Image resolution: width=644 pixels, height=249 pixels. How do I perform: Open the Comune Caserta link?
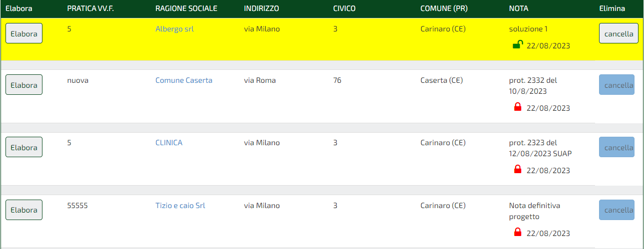(184, 80)
